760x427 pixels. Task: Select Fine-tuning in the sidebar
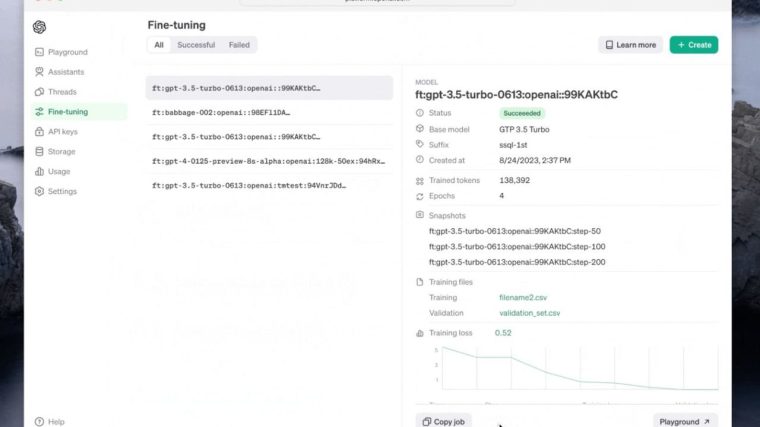(x=79, y=111)
